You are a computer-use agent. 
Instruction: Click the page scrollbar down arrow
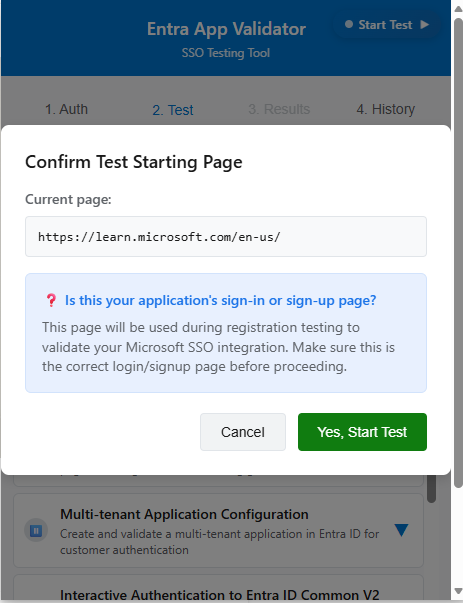coord(458,590)
